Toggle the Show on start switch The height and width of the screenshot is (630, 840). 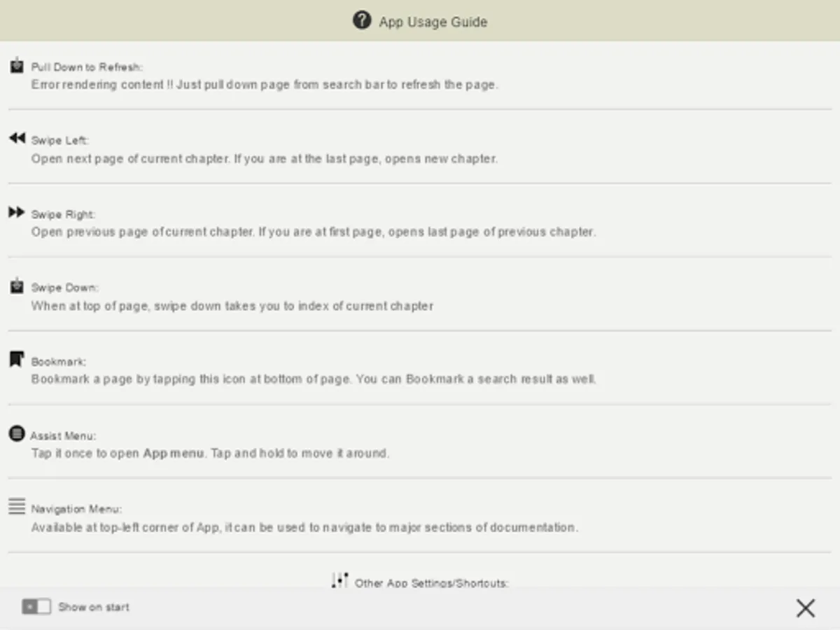click(36, 607)
